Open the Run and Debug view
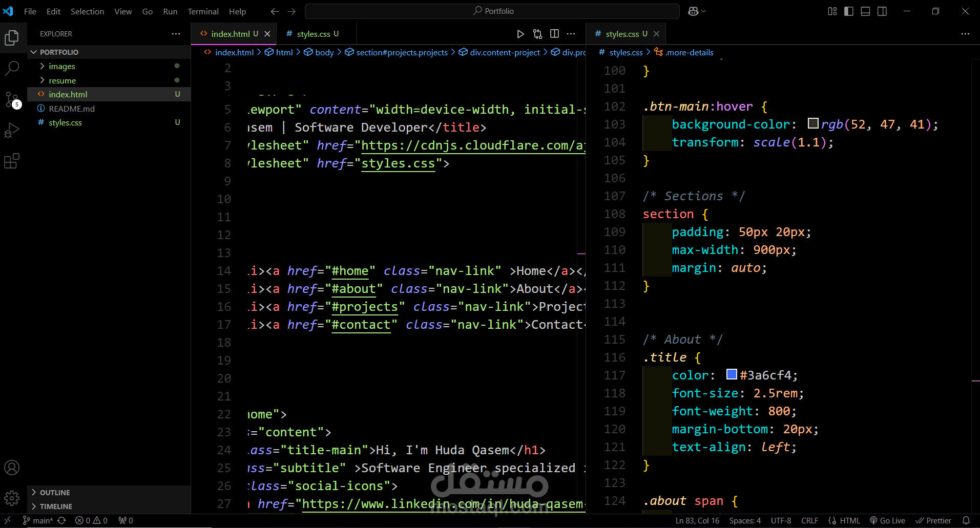The width and height of the screenshot is (980, 528). (x=12, y=131)
